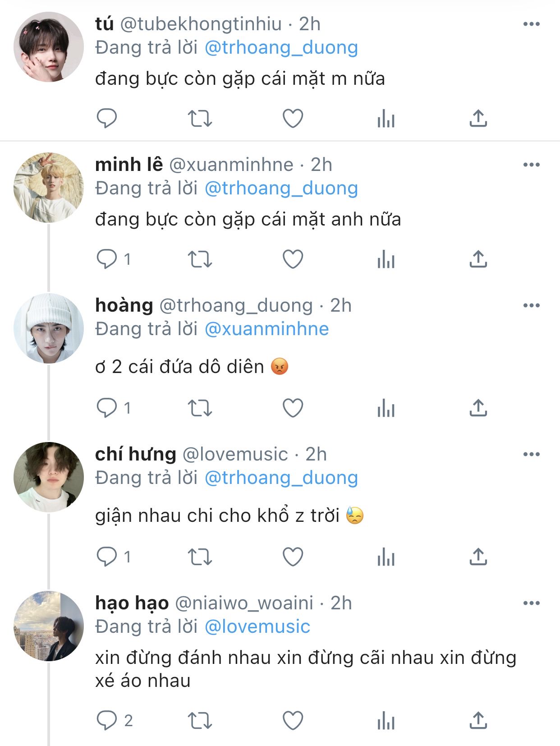Like hoàng's angry emoji tweet
The height and width of the screenshot is (746, 560).
(293, 408)
